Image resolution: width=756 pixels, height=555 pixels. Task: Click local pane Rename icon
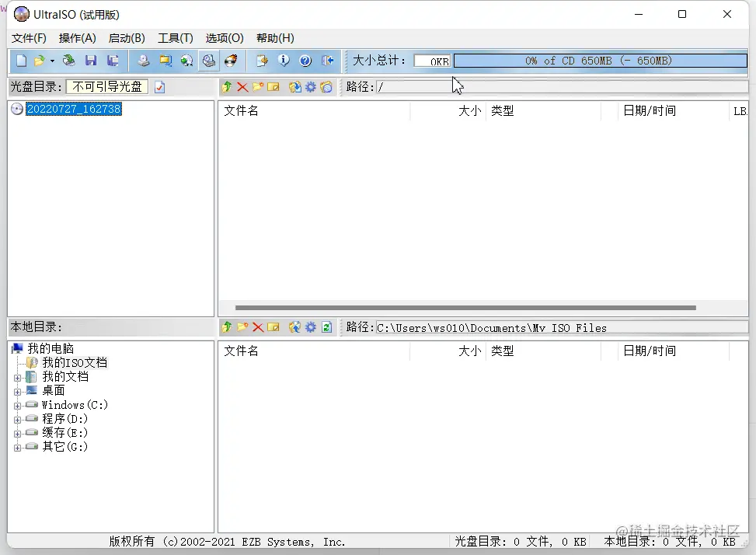[273, 327]
